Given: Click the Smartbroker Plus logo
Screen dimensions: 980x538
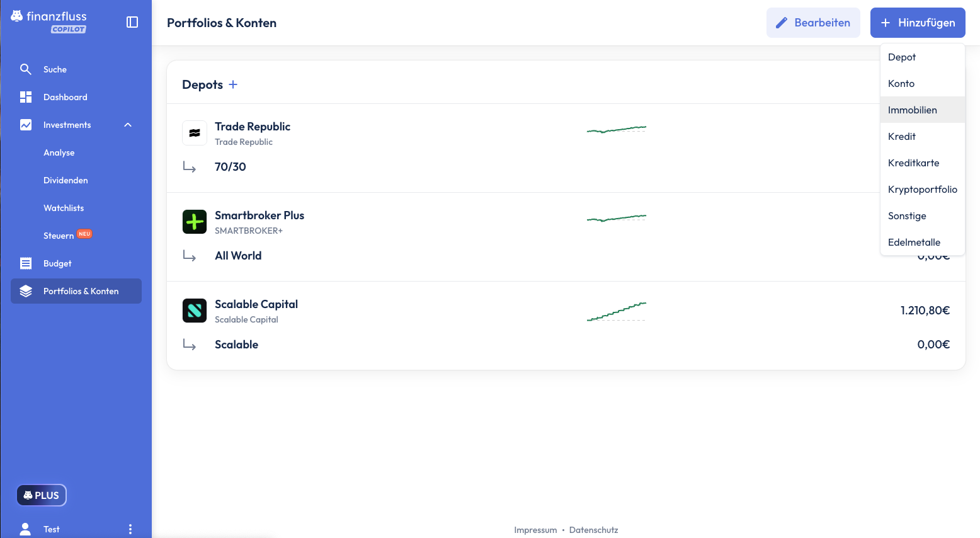Looking at the screenshot, I should [x=195, y=222].
